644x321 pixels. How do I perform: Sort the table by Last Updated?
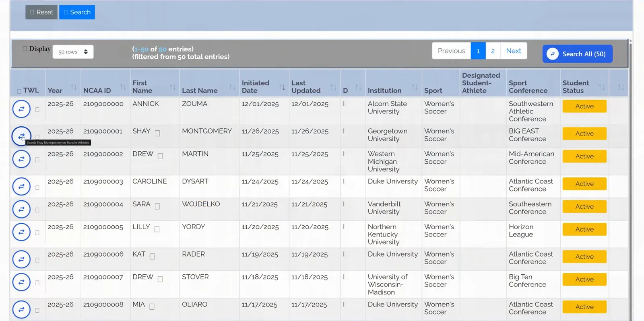pyautogui.click(x=333, y=87)
